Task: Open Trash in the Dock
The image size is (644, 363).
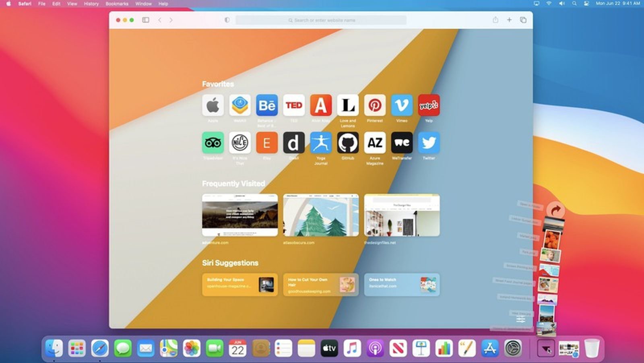Action: coord(592,348)
